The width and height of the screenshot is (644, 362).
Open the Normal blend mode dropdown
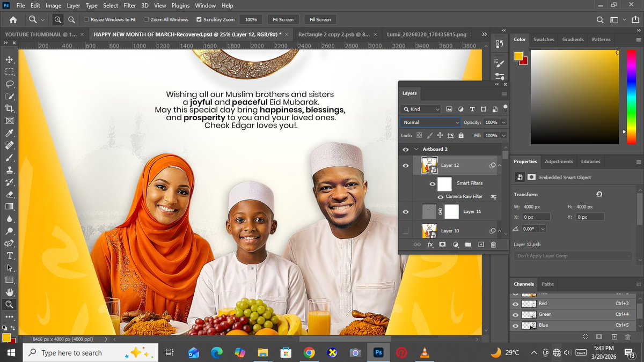[430, 122]
